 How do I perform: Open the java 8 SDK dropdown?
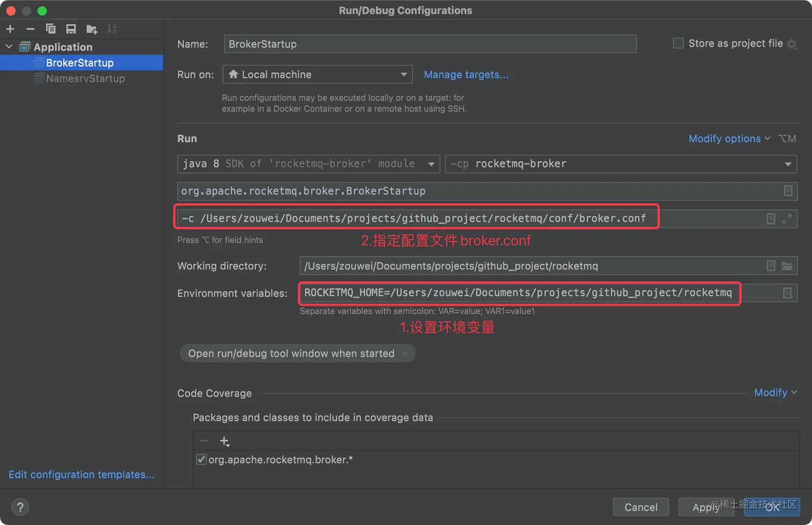pyautogui.click(x=308, y=164)
